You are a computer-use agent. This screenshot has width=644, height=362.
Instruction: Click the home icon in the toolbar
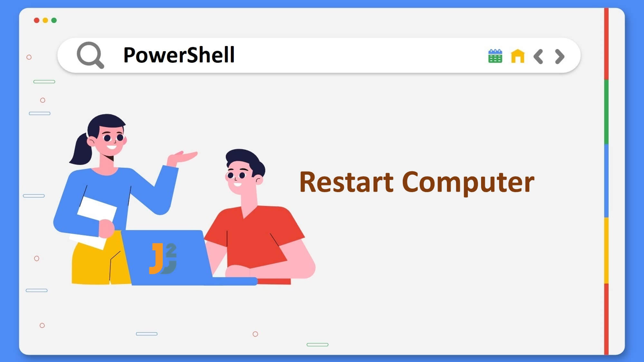(x=517, y=57)
